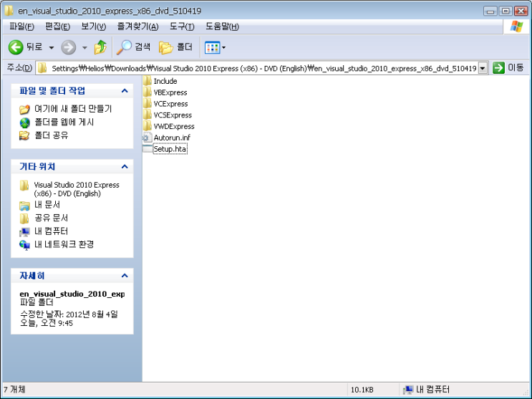Click 폴더를 웹에 게시 link
The image size is (532, 399).
(x=64, y=122)
